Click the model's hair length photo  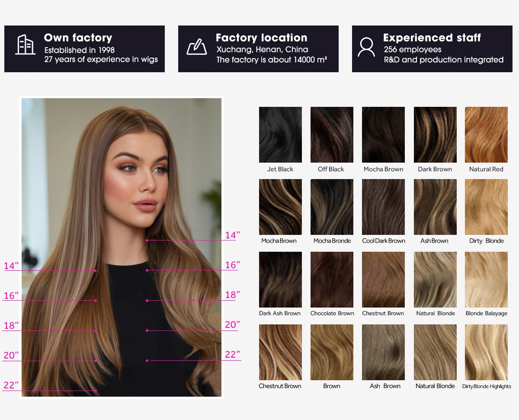tap(122, 247)
